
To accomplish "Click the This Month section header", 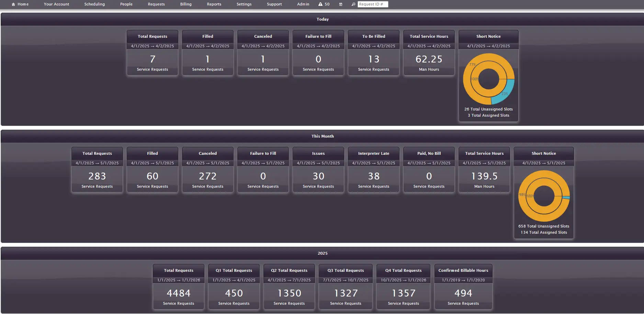I will coord(323,136).
